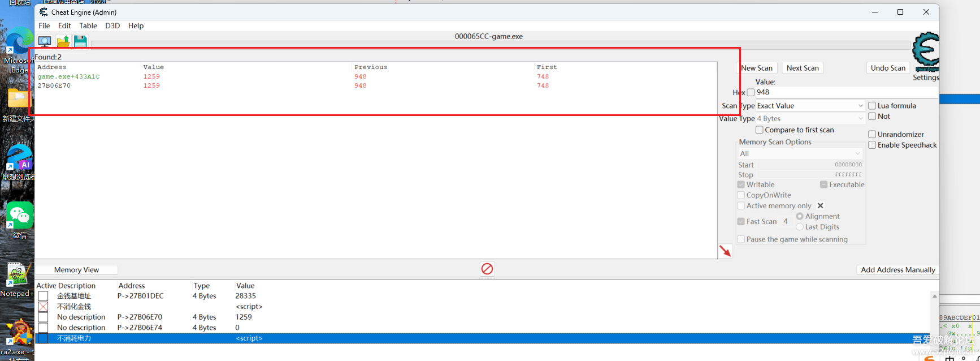Select the game.exe+433A1C result row
This screenshot has width=980, height=361.
tap(376, 76)
